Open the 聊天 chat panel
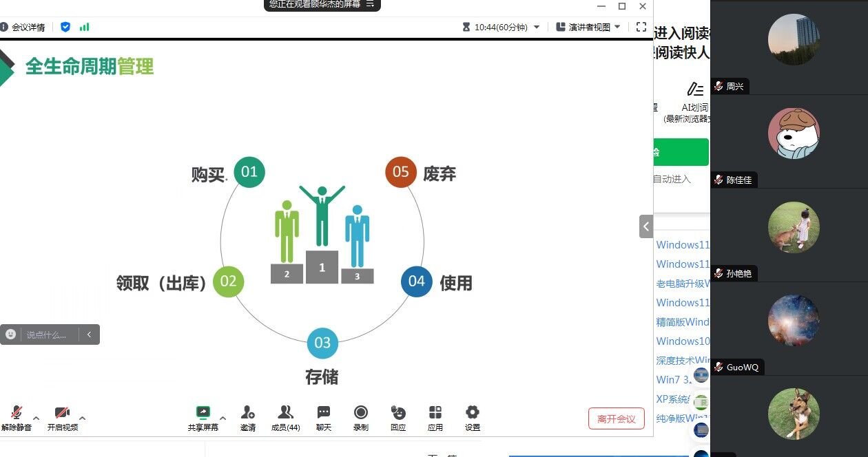The image size is (868, 457). click(324, 413)
